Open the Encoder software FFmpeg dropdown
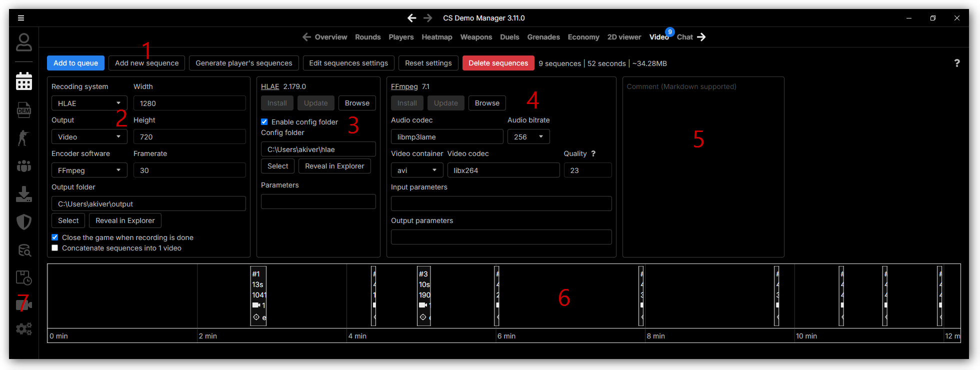Viewport: 980px width, 370px height. (89, 170)
